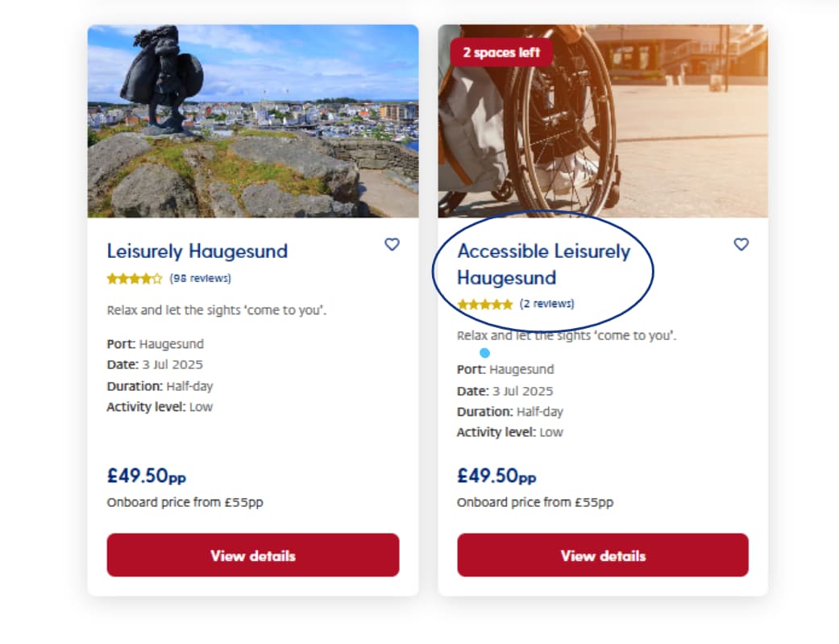The image size is (839, 644).
Task: Select the wheelchair photo thumbnail
Action: coord(603,121)
